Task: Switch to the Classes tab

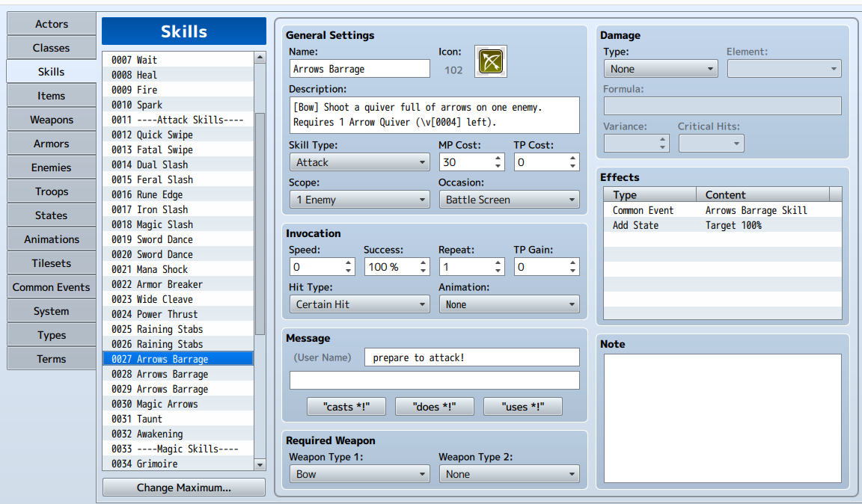Action: 51,48
